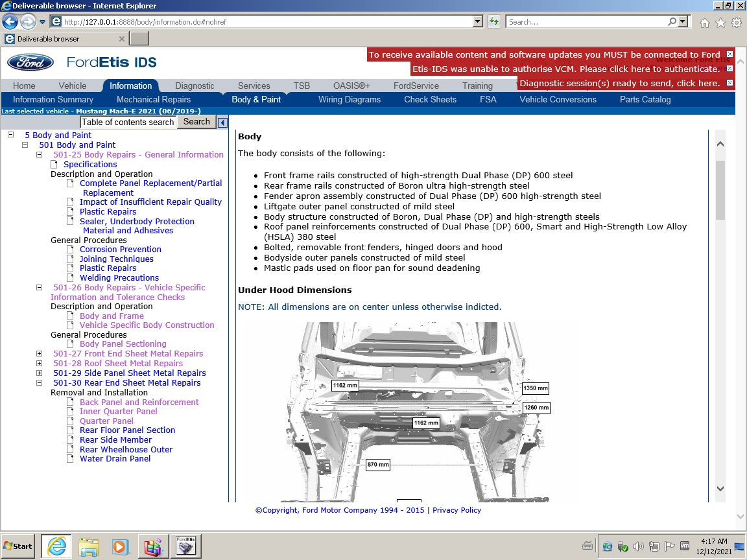Viewport: 747px width, 560px height.
Task: Click the Table of contents search field
Action: pyautogui.click(x=128, y=122)
